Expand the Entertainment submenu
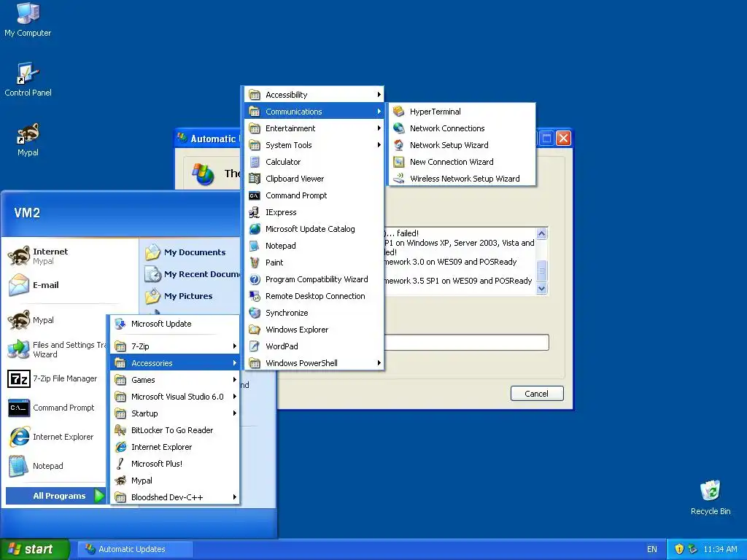The height and width of the screenshot is (560, 747). pyautogui.click(x=314, y=128)
